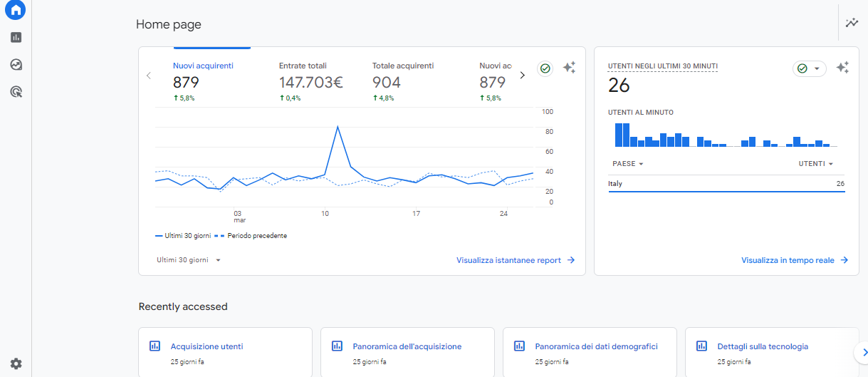Open the Advertising sidebar icon
Screen dimensions: 868x377
[x=16, y=91]
